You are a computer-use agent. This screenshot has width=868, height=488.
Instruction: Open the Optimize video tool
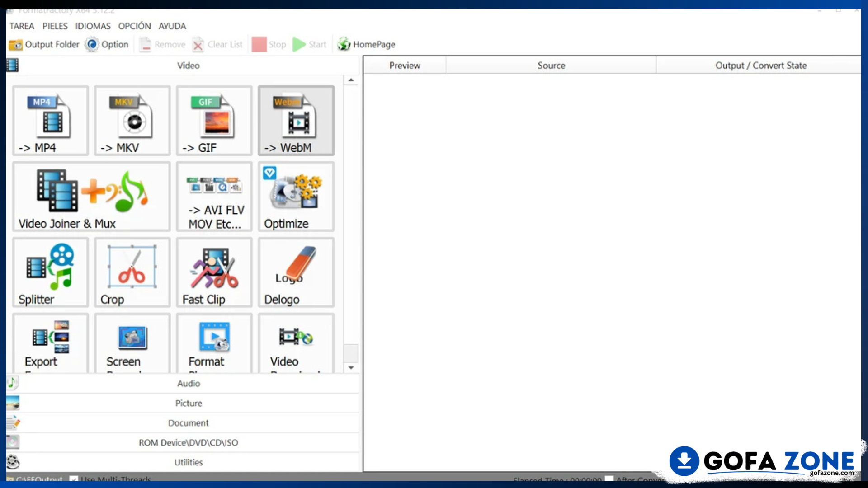tap(296, 197)
